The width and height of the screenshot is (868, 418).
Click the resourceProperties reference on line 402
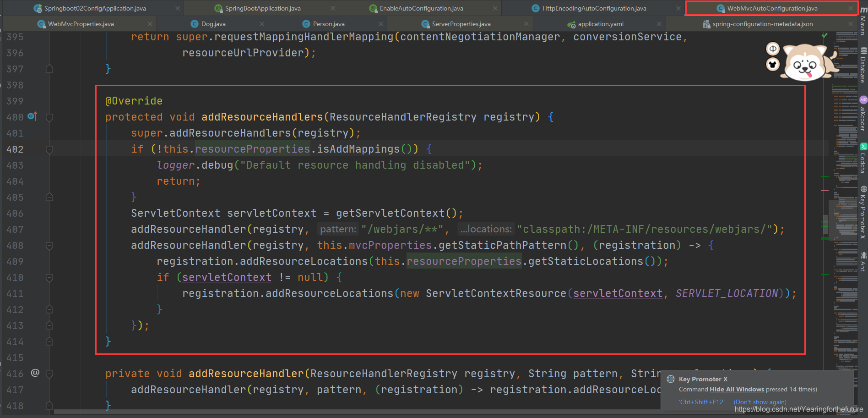point(252,149)
